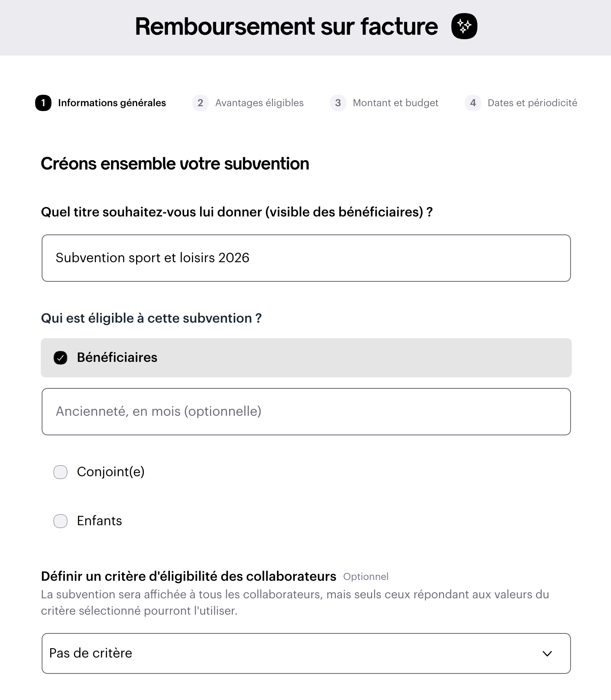Select Informations générales step
Viewport: 611px width, 700px height.
pos(112,103)
